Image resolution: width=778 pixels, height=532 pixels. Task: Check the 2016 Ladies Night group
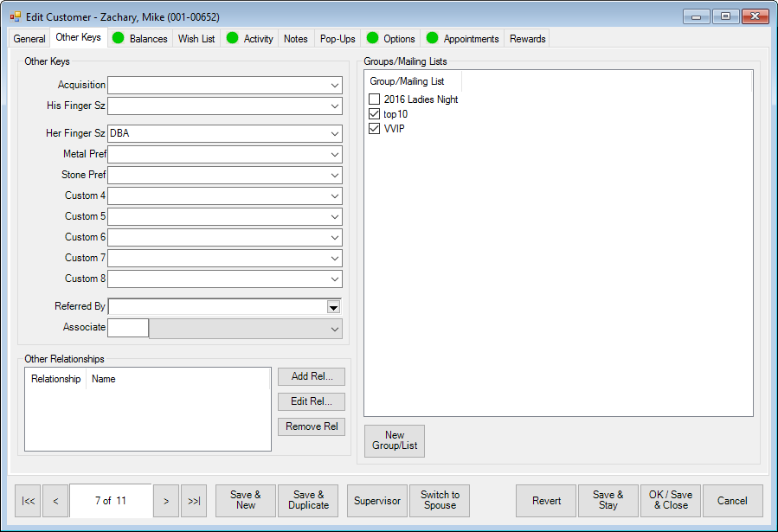[x=375, y=99]
